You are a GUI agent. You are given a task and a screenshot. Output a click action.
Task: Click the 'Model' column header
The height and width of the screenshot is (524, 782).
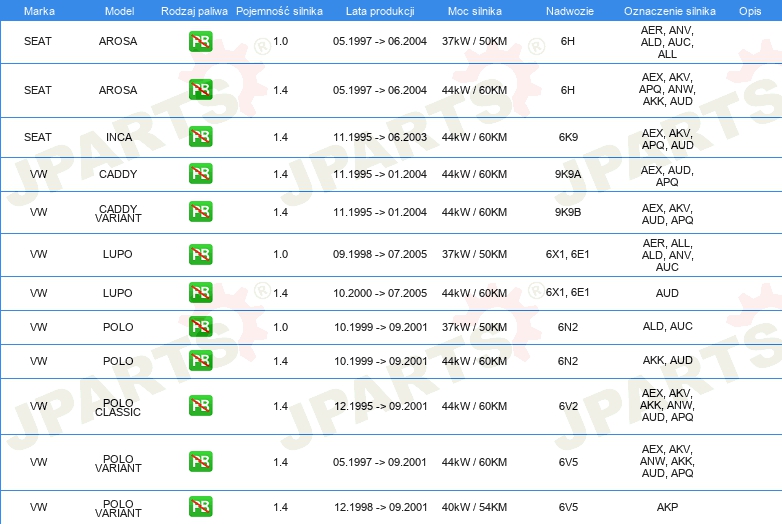tap(118, 10)
